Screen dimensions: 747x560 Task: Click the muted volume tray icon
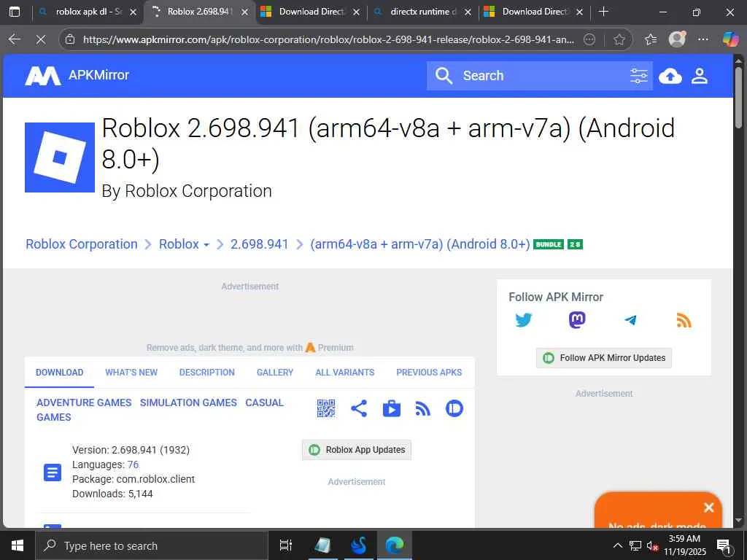(x=651, y=545)
